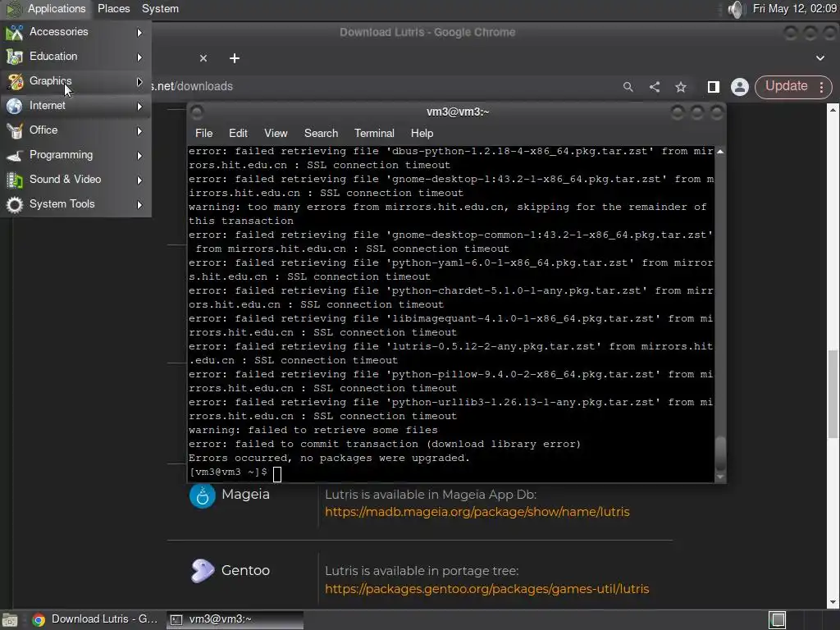Click the clock showing Fri May 12

click(x=794, y=8)
